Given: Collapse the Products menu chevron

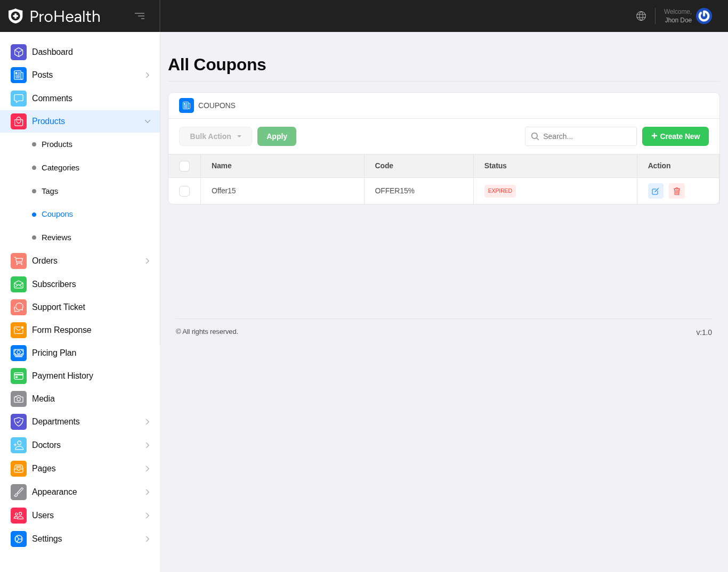Looking at the screenshot, I should pos(148,121).
